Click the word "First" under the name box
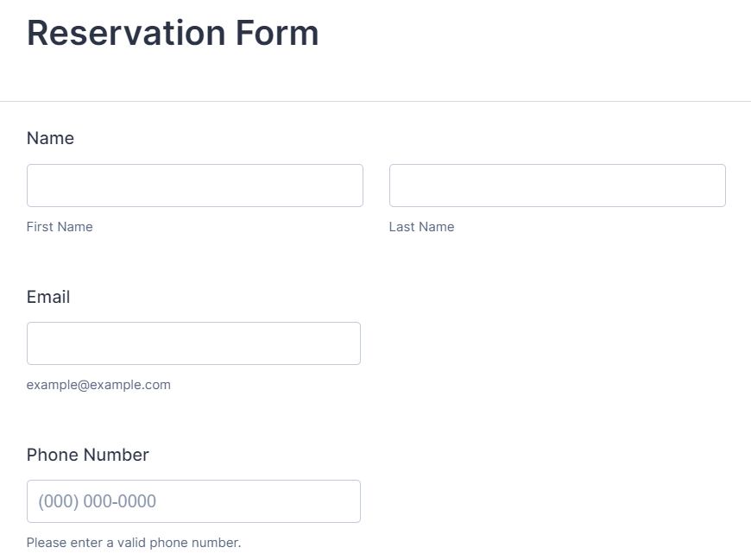This screenshot has height=560, width=751. (40, 227)
